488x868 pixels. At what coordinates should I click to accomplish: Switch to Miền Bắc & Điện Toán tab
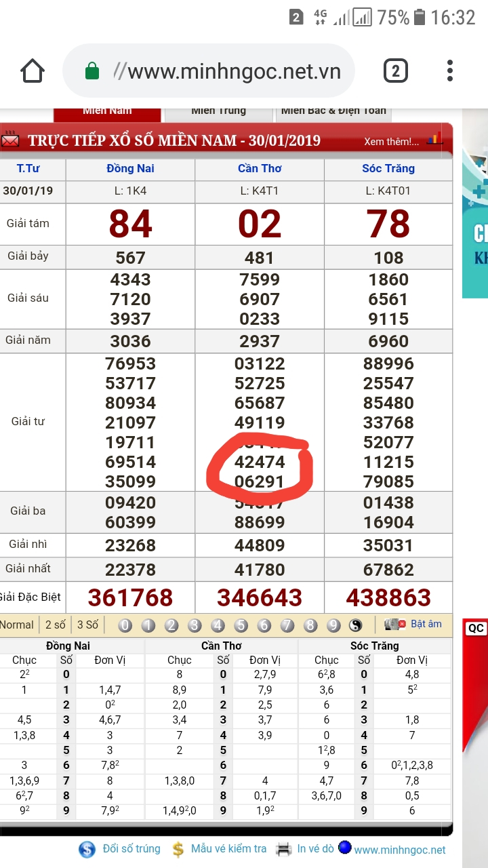click(x=333, y=111)
